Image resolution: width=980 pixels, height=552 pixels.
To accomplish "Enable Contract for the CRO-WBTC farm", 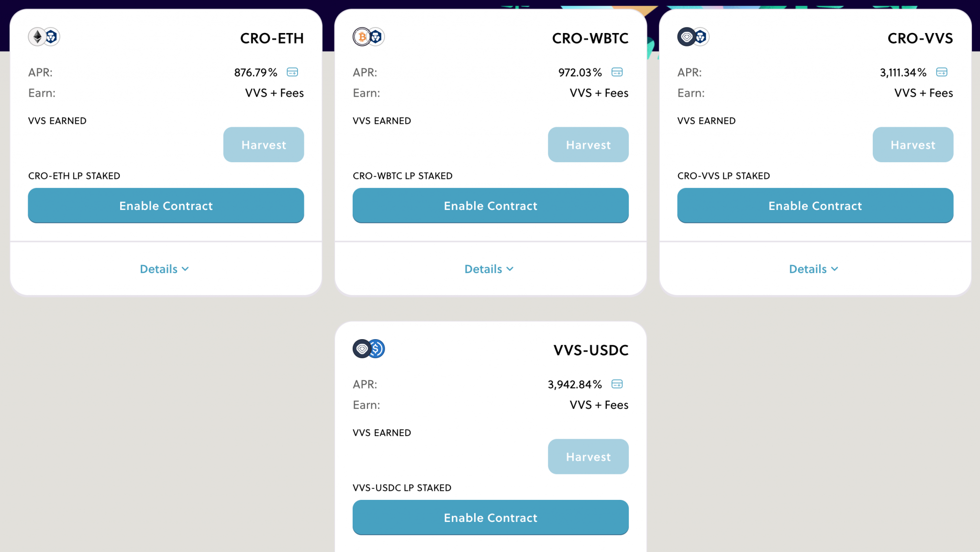I will [490, 206].
